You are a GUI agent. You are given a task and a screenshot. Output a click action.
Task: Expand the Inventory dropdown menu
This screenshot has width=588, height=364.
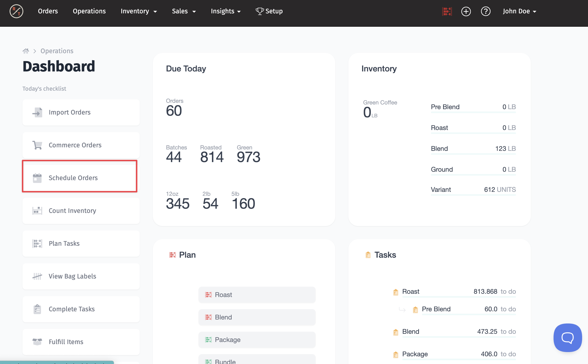pyautogui.click(x=139, y=11)
